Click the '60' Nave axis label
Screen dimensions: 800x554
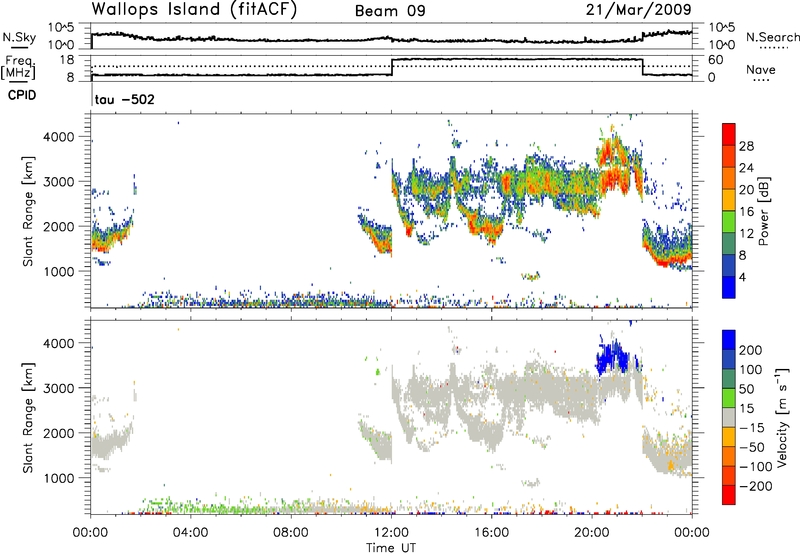point(716,60)
